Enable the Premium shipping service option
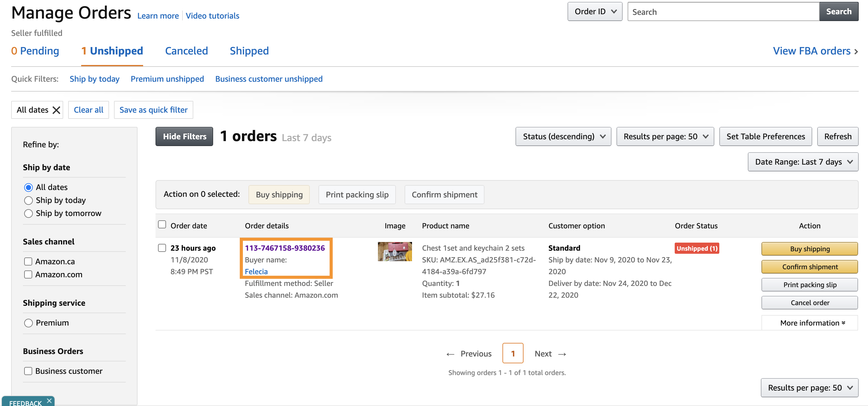This screenshot has width=868, height=406. pyautogui.click(x=28, y=323)
